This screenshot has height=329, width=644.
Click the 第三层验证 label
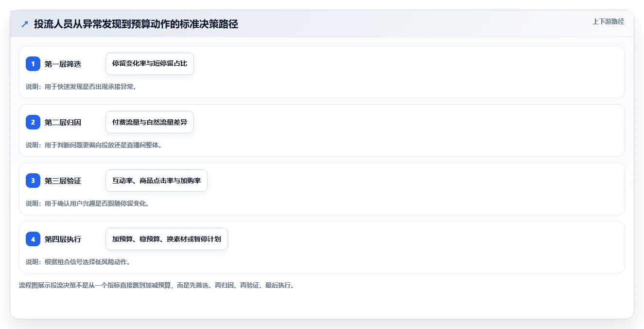[63, 181]
